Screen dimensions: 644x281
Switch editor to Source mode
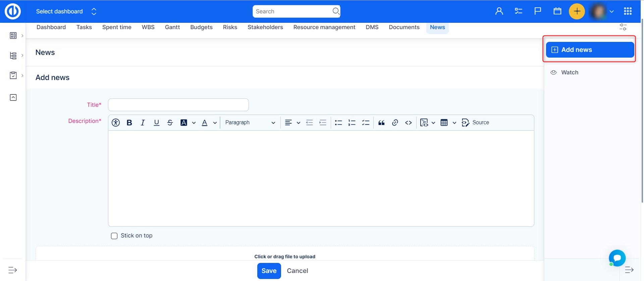click(x=475, y=123)
